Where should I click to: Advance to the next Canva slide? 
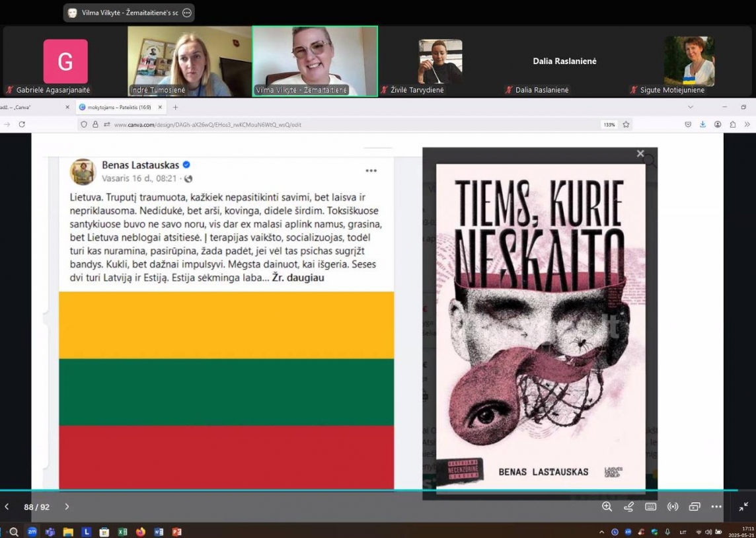pos(67,507)
